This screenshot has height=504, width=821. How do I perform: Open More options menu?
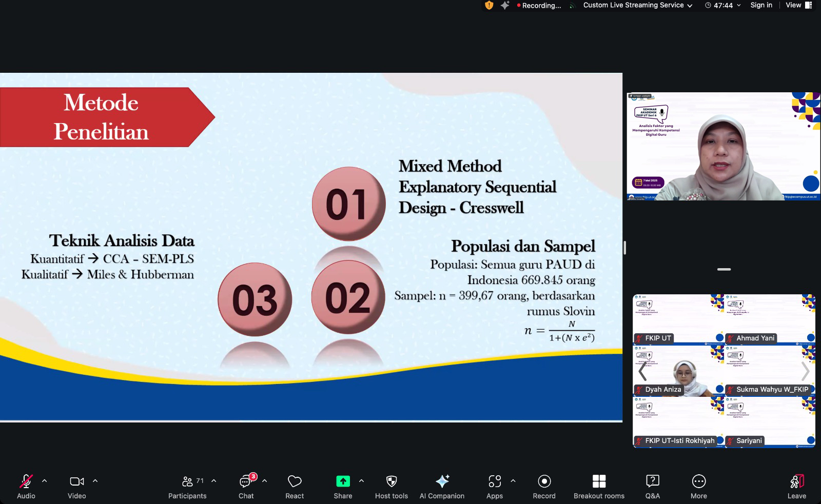click(x=699, y=486)
